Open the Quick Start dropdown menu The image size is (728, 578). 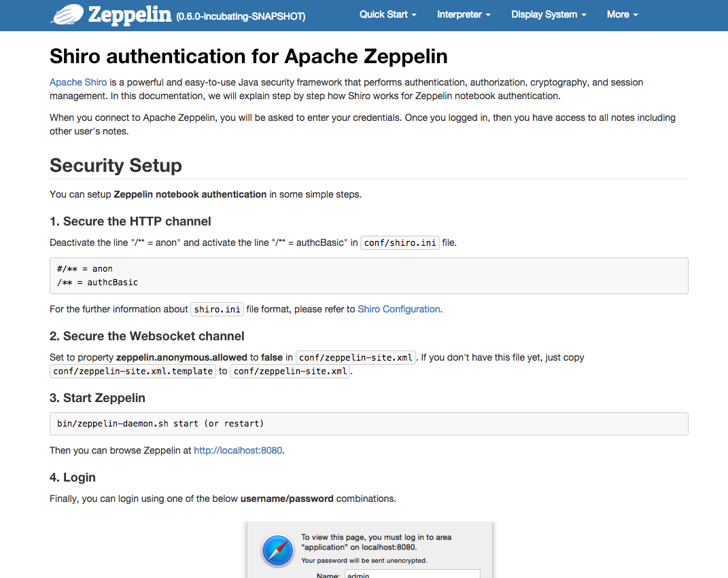pos(387,14)
